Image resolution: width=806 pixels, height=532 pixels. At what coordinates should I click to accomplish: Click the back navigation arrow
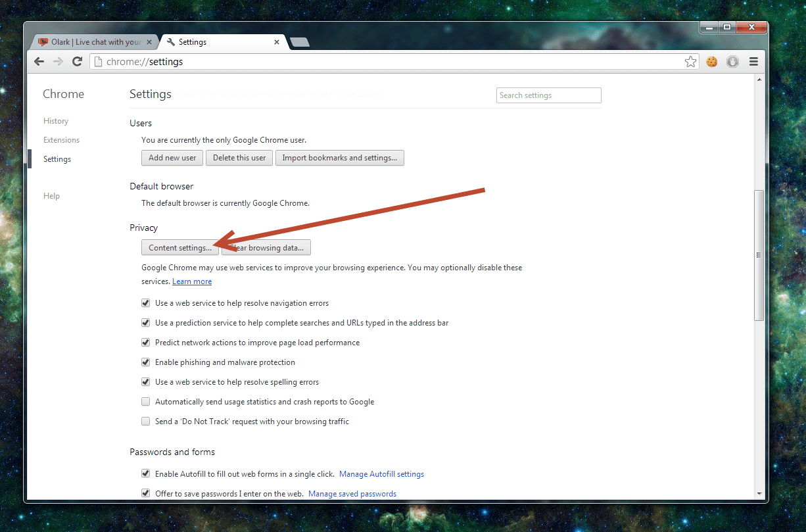[39, 61]
